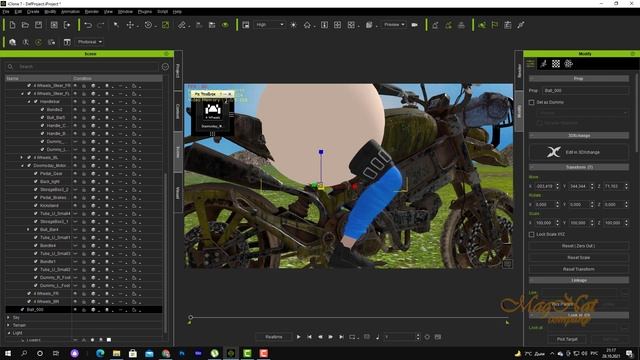Click the clipboard icon in top toolbar

[508, 25]
